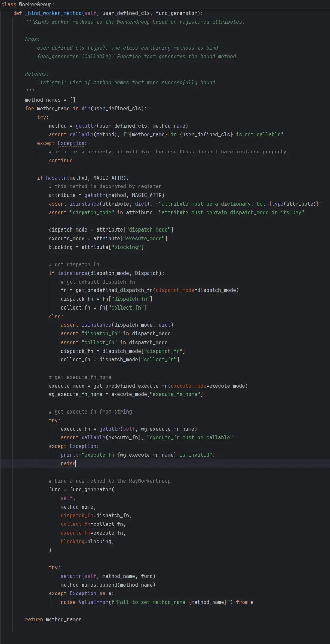Click the "assert callable(method)" line

tap(166, 134)
